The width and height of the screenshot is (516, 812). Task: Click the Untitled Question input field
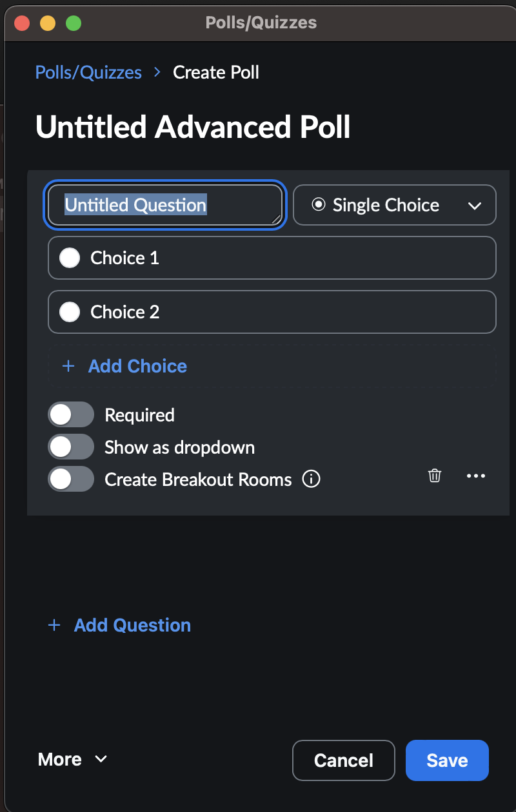point(164,204)
